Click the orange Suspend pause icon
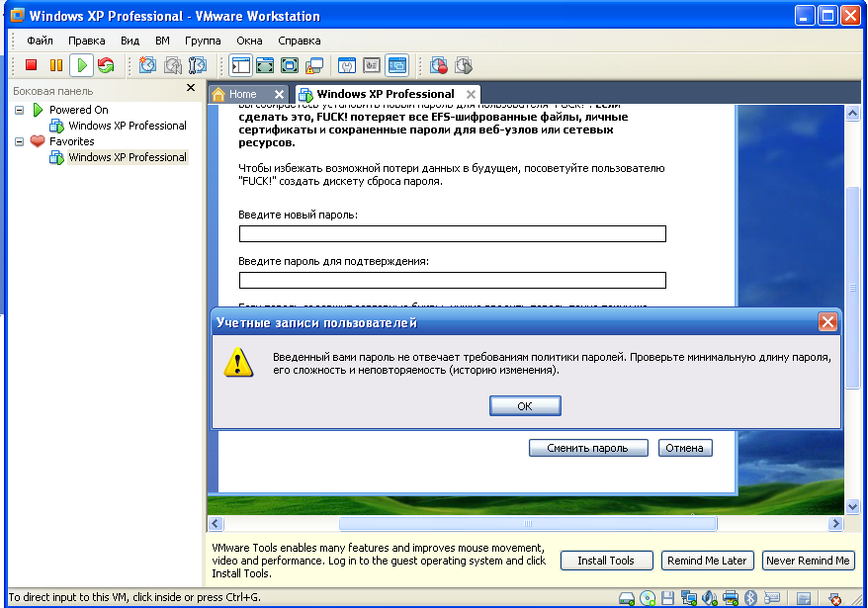This screenshot has height=608, width=868. pyautogui.click(x=56, y=65)
